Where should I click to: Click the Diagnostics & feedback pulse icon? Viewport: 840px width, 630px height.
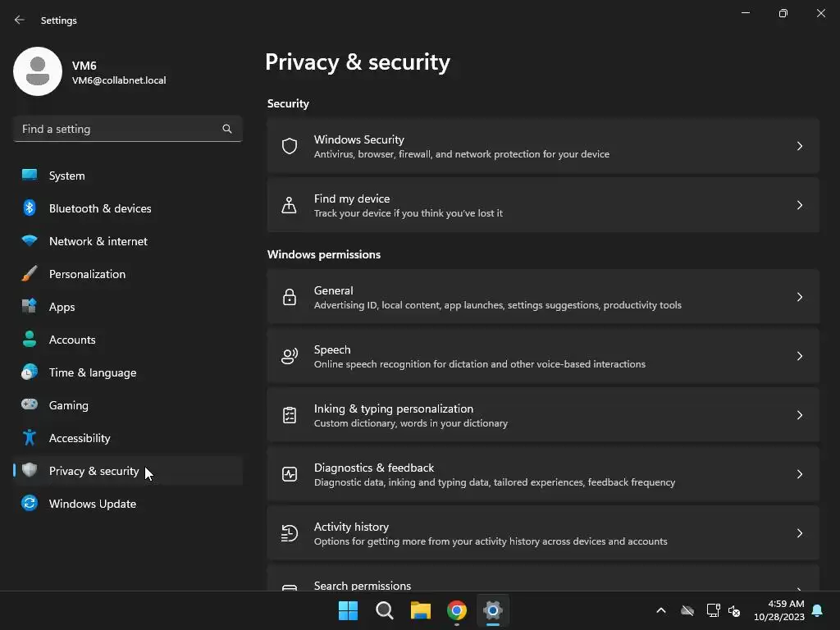point(290,474)
